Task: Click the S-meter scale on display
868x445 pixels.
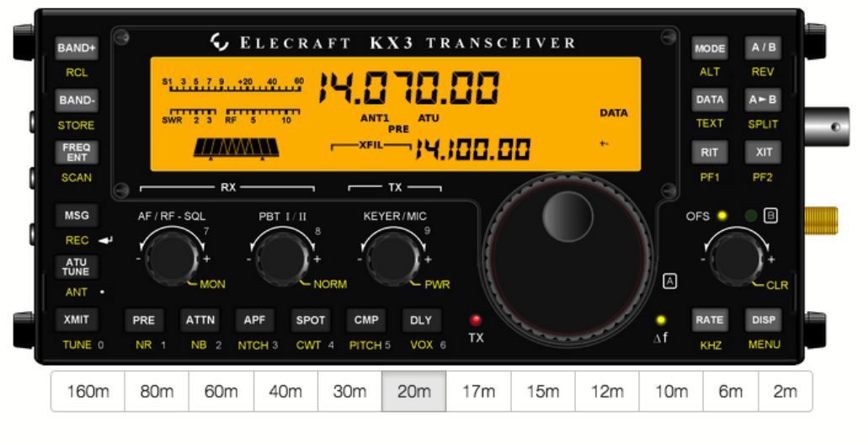Action: [x=233, y=84]
